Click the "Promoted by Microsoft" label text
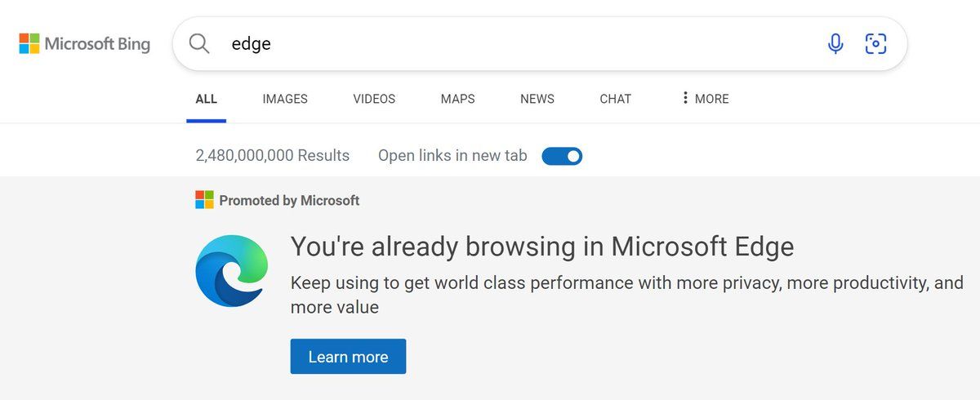Viewport: 980px width, 400px height. 289,200
